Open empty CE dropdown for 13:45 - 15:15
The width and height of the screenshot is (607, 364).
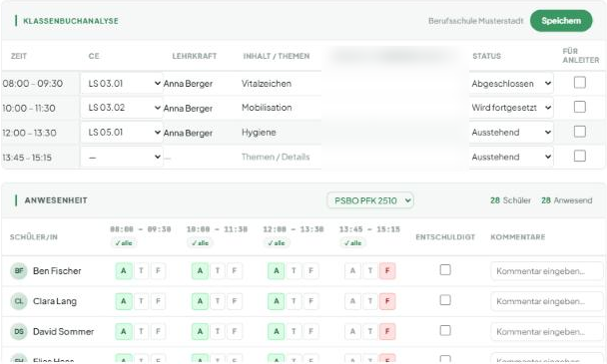click(x=122, y=157)
